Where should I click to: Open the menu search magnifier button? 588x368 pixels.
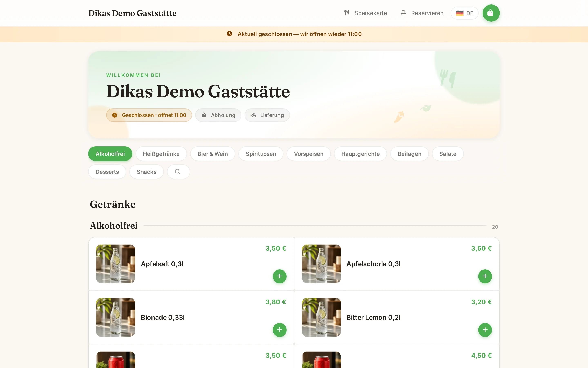click(x=178, y=172)
